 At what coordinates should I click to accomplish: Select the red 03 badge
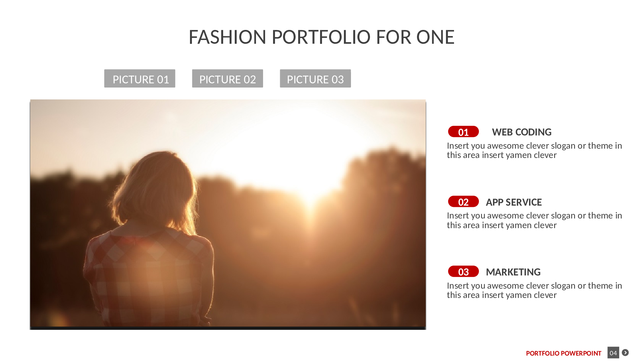(463, 272)
